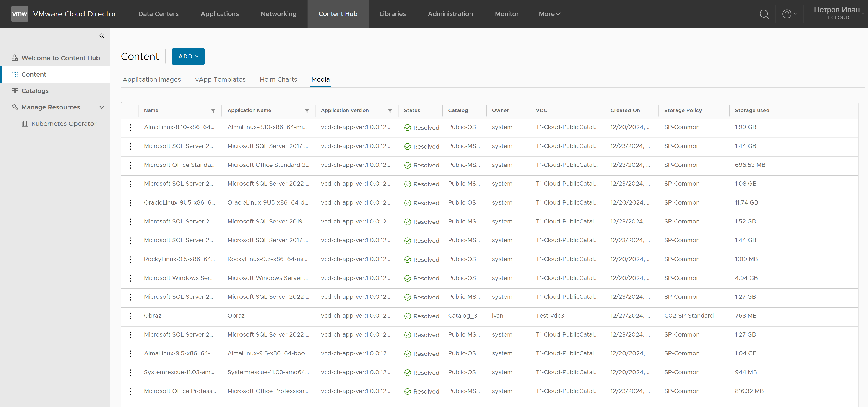This screenshot has height=407, width=868.
Task: Click the C02-SP-Standard storage policy cell
Action: click(x=689, y=316)
